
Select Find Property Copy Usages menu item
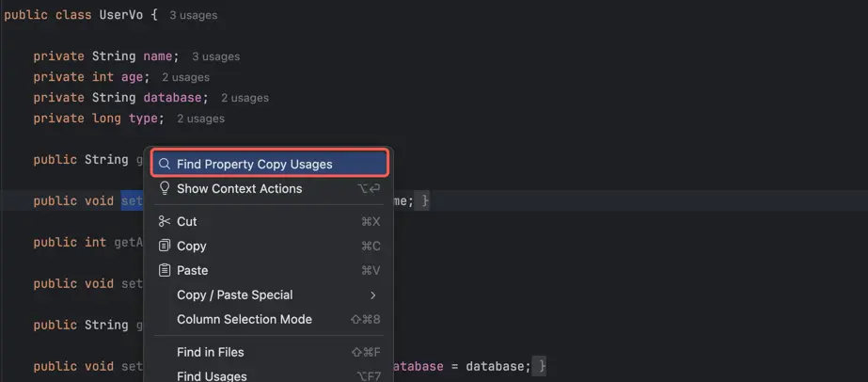coord(254,164)
